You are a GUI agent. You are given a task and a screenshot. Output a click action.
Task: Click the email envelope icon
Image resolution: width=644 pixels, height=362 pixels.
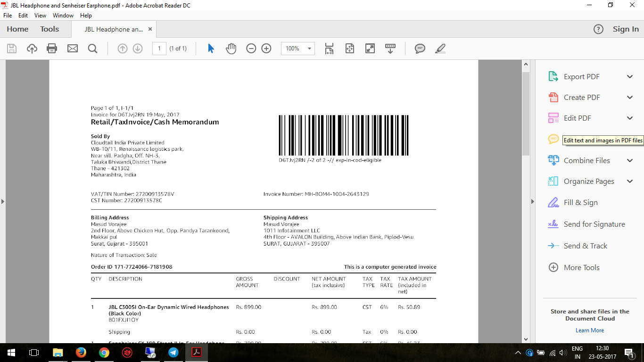(72, 49)
